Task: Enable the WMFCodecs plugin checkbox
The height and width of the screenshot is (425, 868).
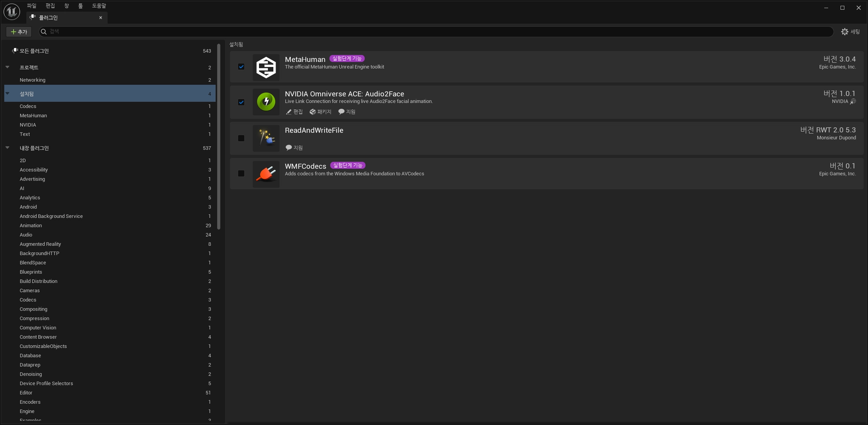Action: click(241, 173)
